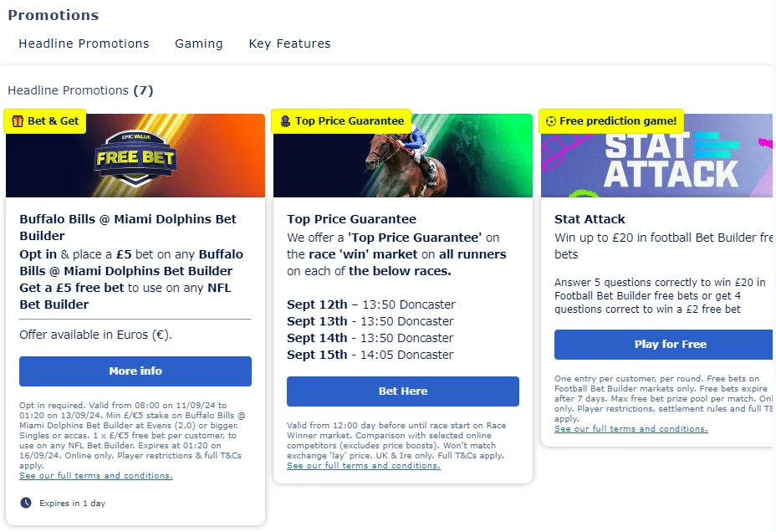Click the yellow Bet & Get badge

pos(45,120)
